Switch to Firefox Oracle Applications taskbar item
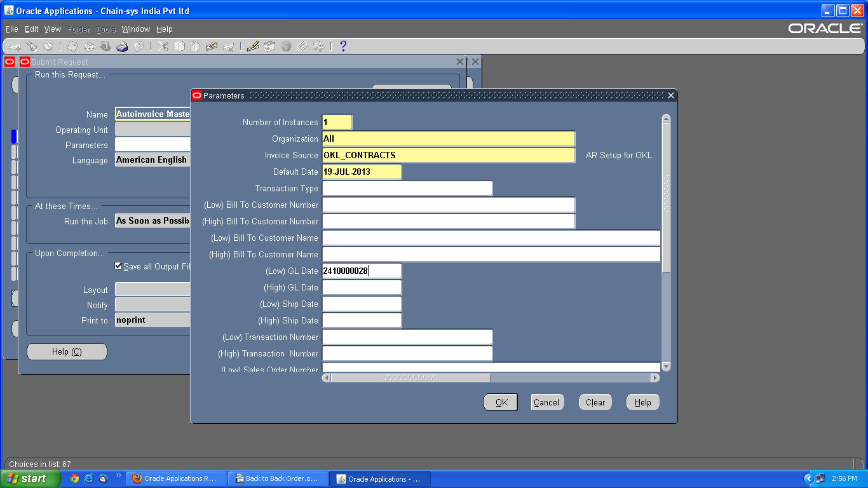 176,478
